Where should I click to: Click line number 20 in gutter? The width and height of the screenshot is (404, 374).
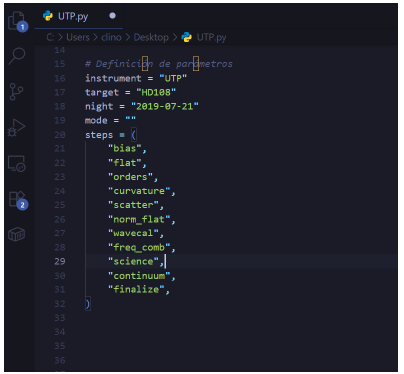point(60,135)
